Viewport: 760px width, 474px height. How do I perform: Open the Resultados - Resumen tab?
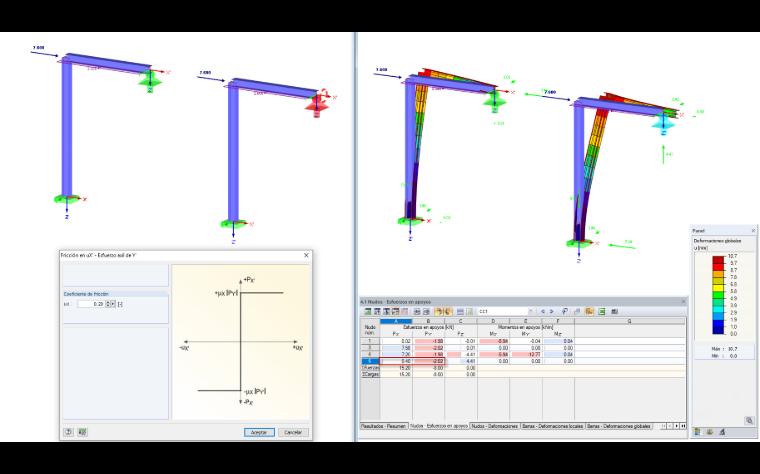383,426
